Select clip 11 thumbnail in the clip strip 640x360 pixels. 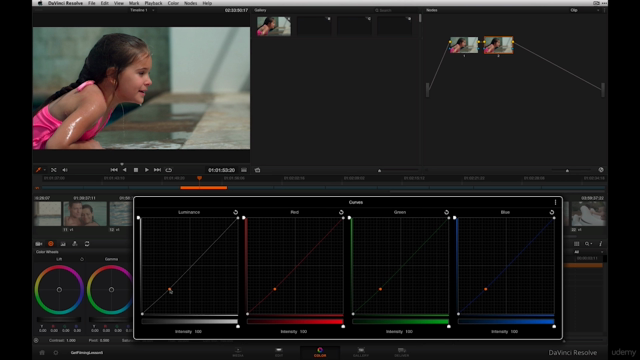coord(85,213)
